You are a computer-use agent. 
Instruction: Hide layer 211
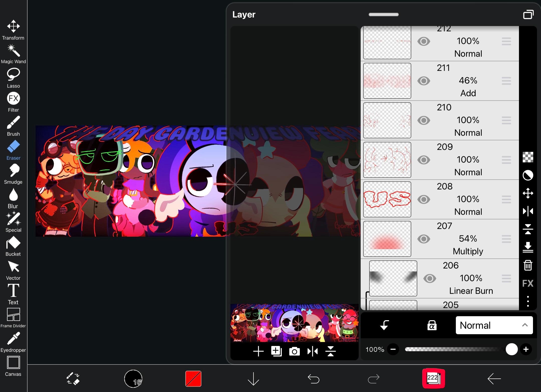424,81
